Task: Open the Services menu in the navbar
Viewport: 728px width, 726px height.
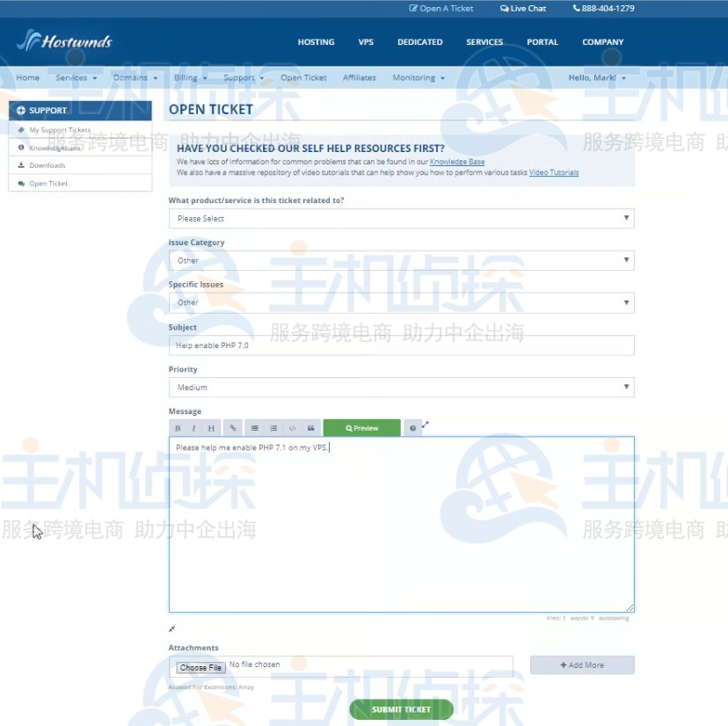Action: [70, 77]
